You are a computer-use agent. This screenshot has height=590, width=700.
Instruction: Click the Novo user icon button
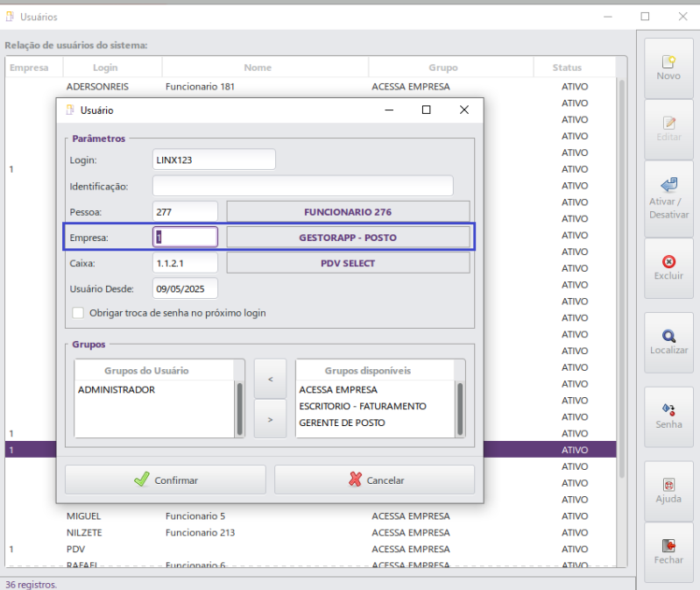click(668, 68)
